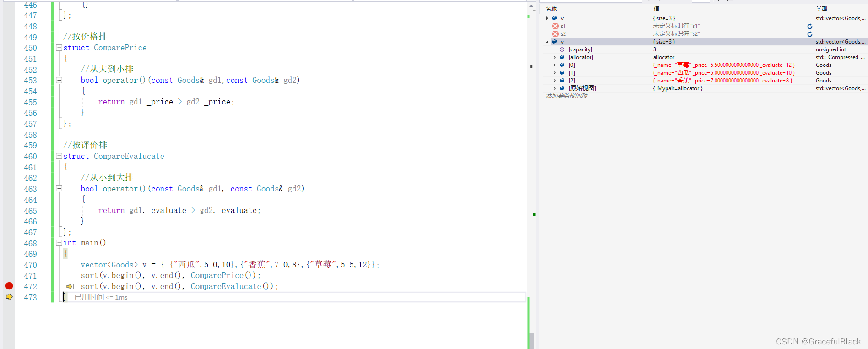Viewport: 868px width, 349px height.
Task: Select the 香蕉 value in row [2]
Action: point(683,81)
